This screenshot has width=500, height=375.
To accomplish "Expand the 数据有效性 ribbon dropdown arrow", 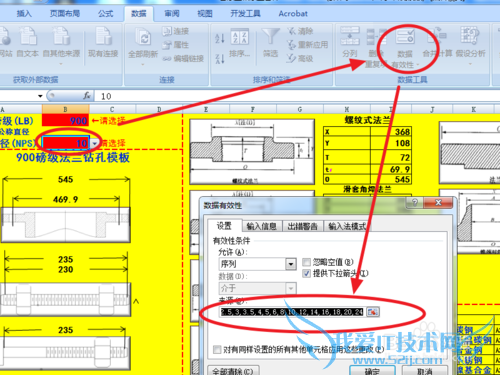I will (418, 65).
